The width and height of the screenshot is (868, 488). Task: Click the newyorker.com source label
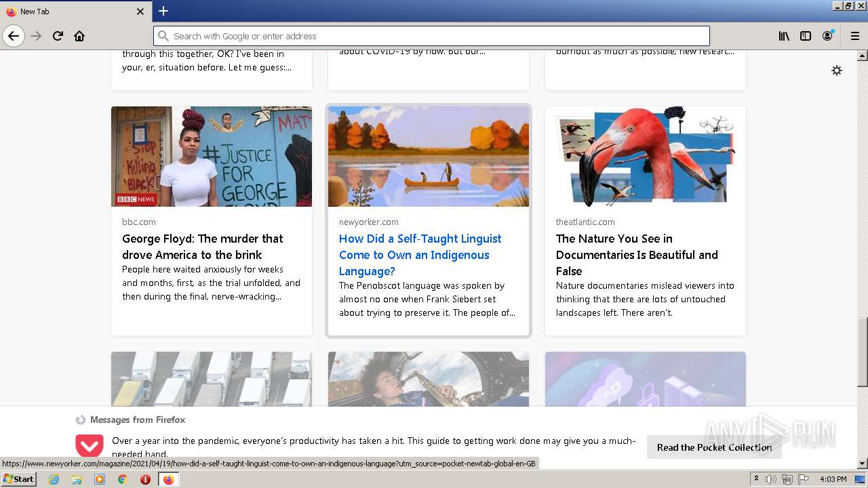(x=369, y=222)
